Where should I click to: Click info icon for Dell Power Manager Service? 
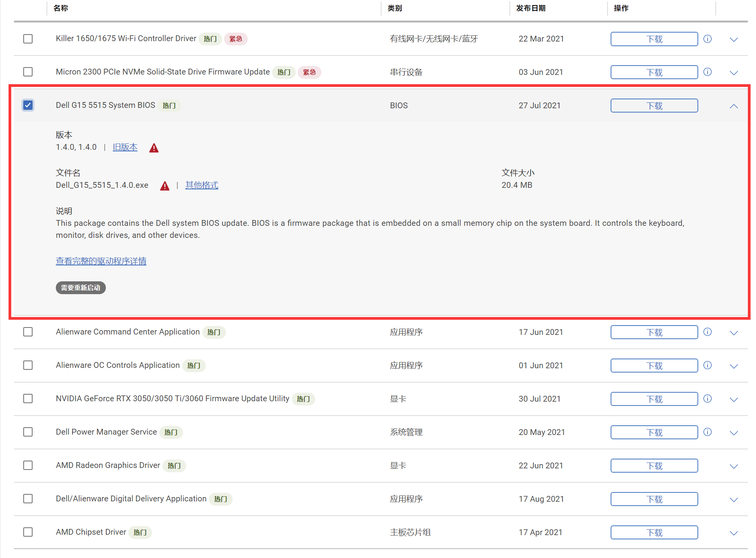pos(707,432)
